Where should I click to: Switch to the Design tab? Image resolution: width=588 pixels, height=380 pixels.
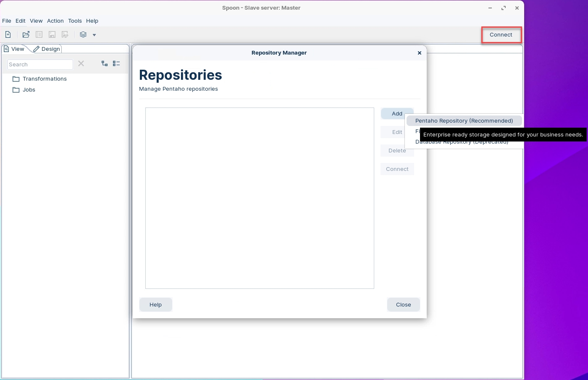coord(47,49)
